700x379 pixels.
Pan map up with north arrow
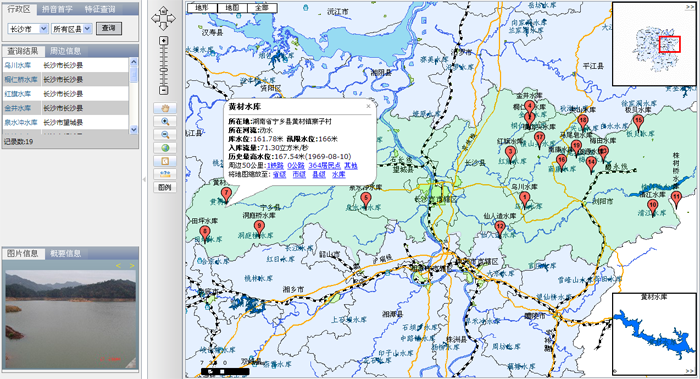[163, 10]
